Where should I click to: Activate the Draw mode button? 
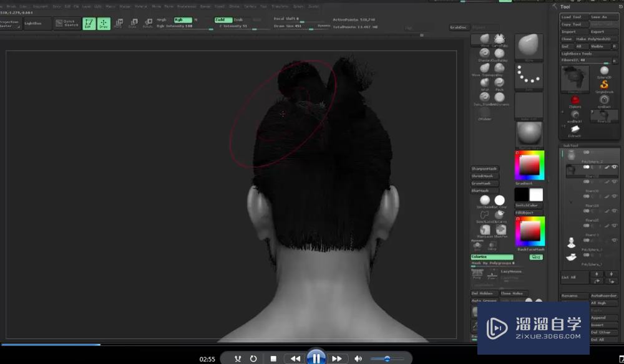(x=104, y=24)
